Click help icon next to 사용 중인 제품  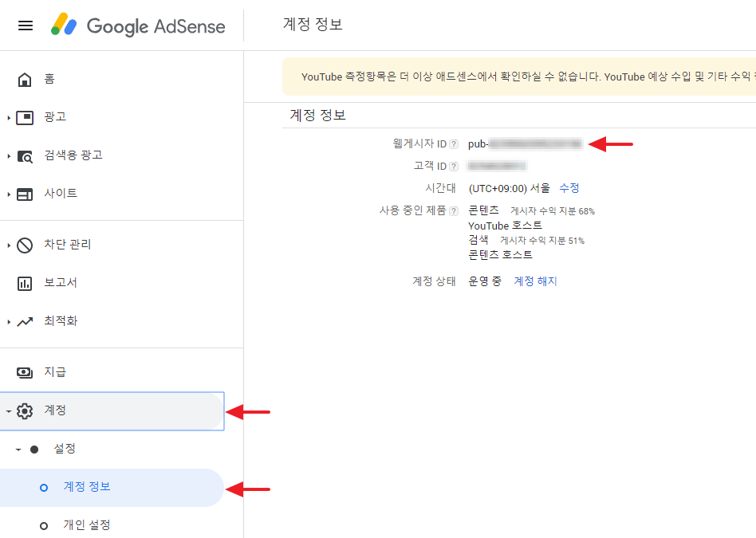tap(454, 211)
